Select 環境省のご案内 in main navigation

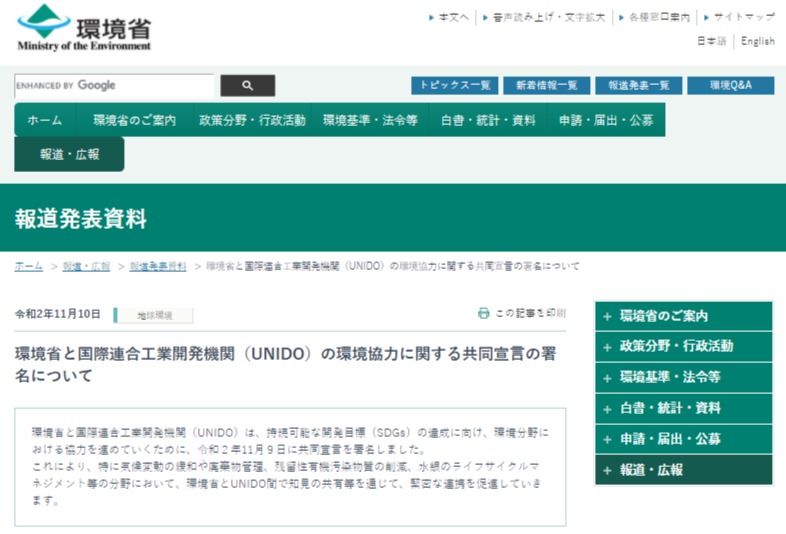pos(134,120)
